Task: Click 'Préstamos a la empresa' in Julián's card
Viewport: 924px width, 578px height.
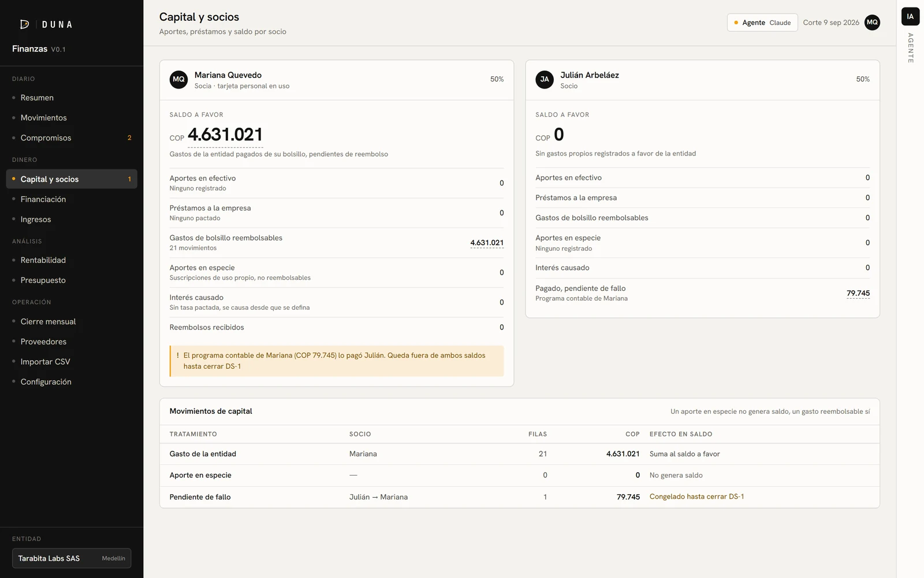Action: pyautogui.click(x=576, y=198)
